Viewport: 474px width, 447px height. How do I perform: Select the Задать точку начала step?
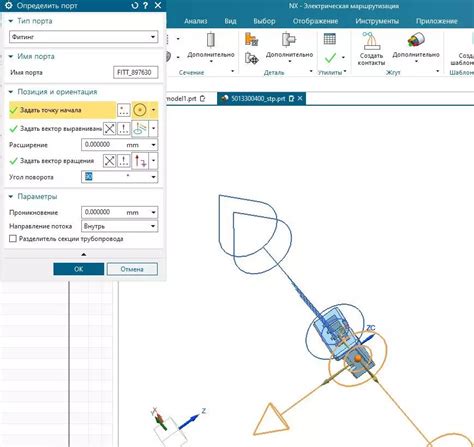[x=62, y=110]
